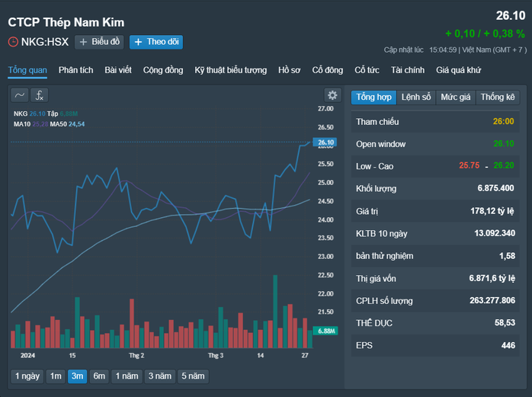The width and height of the screenshot is (532, 397).
Task: Click the THỂ DỤC value 58,53
Action: click(x=505, y=322)
